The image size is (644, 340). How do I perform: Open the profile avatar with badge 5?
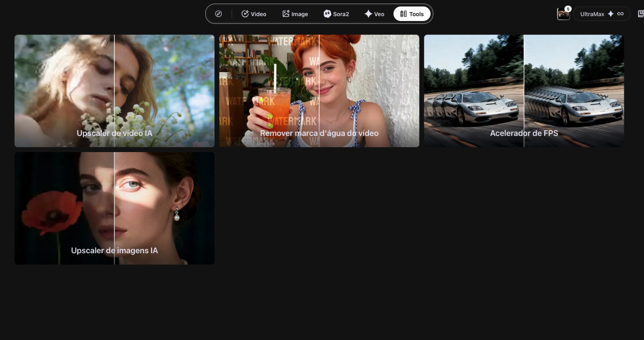[563, 14]
